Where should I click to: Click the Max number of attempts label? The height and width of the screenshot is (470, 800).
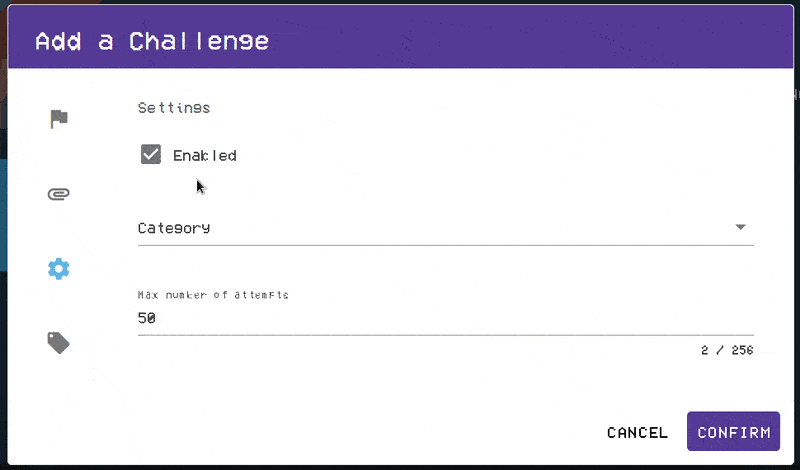click(x=213, y=295)
